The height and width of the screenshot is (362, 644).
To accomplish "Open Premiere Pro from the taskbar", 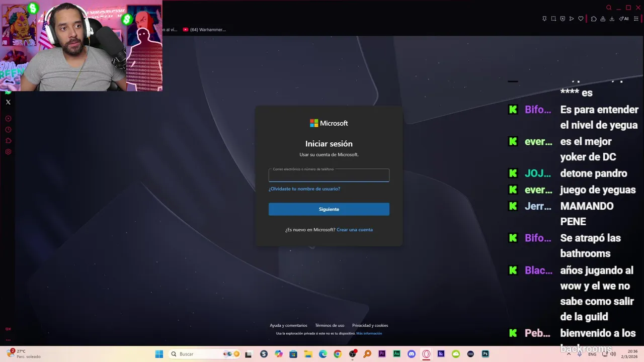I will (382, 354).
